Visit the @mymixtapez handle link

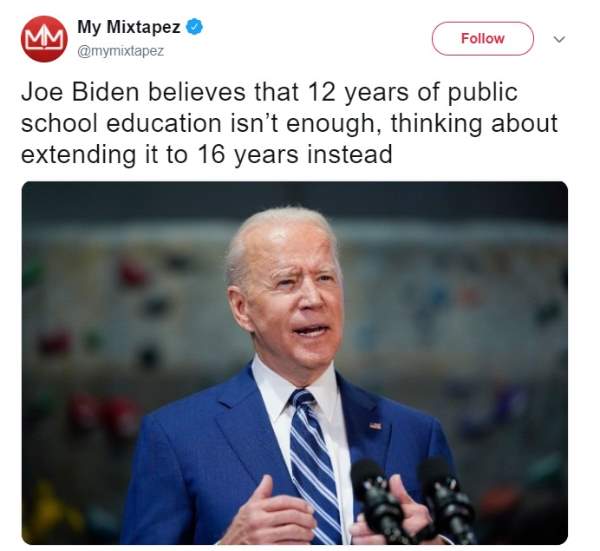click(121, 51)
